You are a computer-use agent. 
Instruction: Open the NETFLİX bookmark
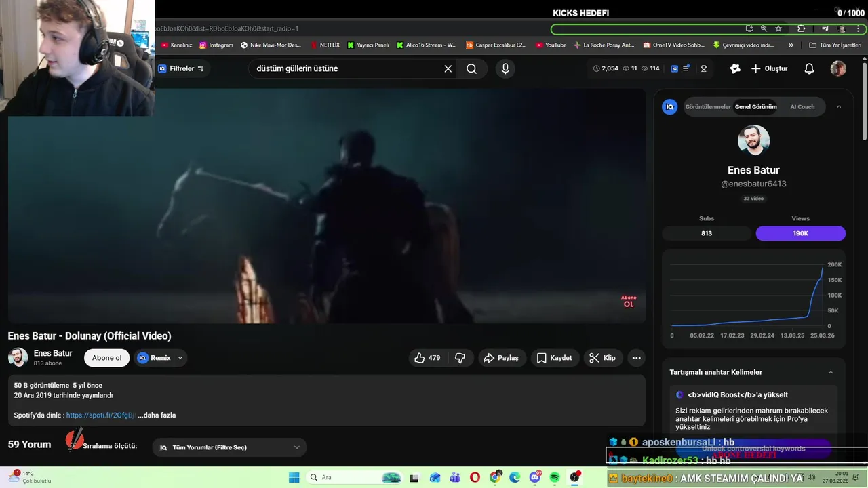325,45
